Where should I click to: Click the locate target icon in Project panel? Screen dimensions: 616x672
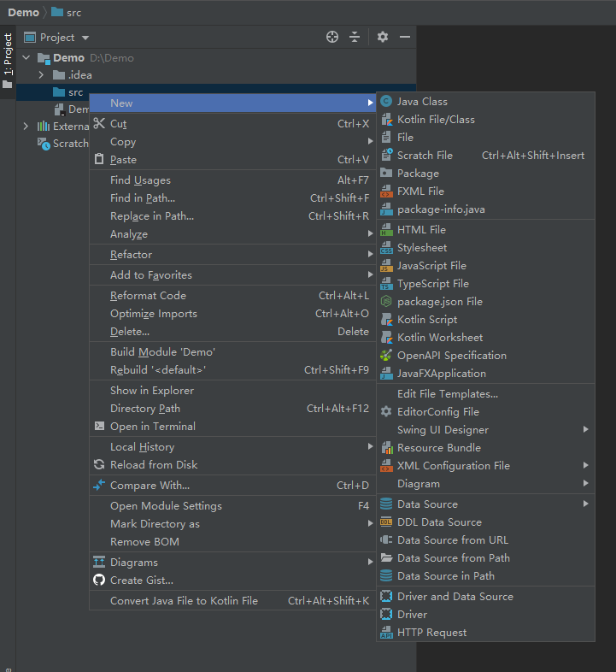point(332,38)
